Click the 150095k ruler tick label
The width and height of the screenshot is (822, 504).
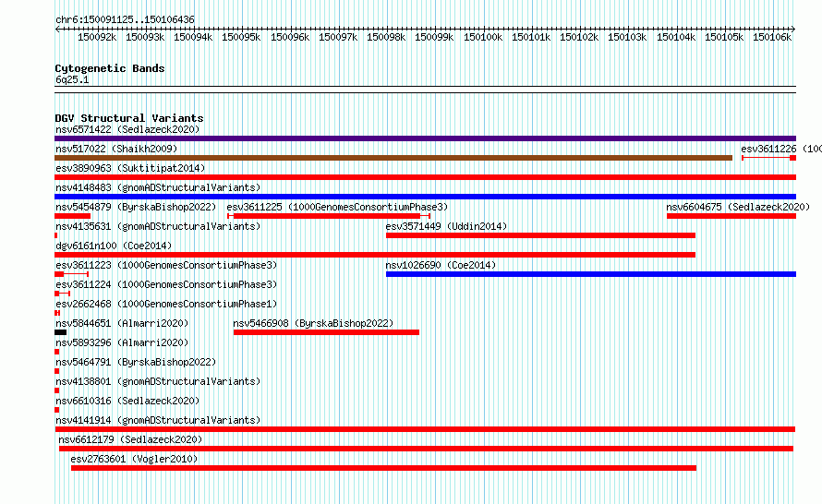click(241, 37)
